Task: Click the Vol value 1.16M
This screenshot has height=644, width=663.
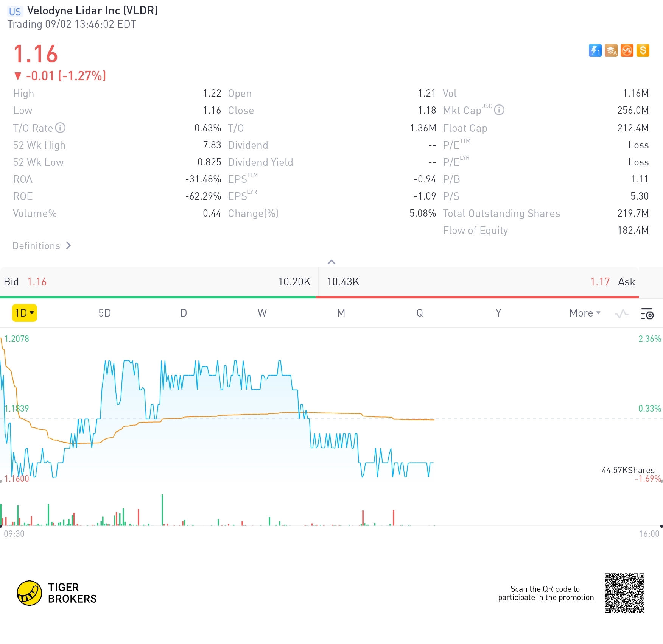Action: pyautogui.click(x=636, y=93)
